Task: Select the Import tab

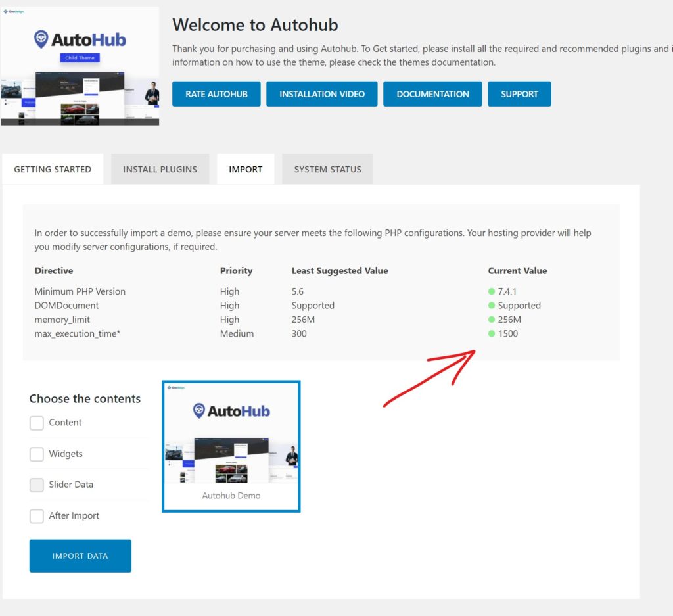Action: point(246,169)
